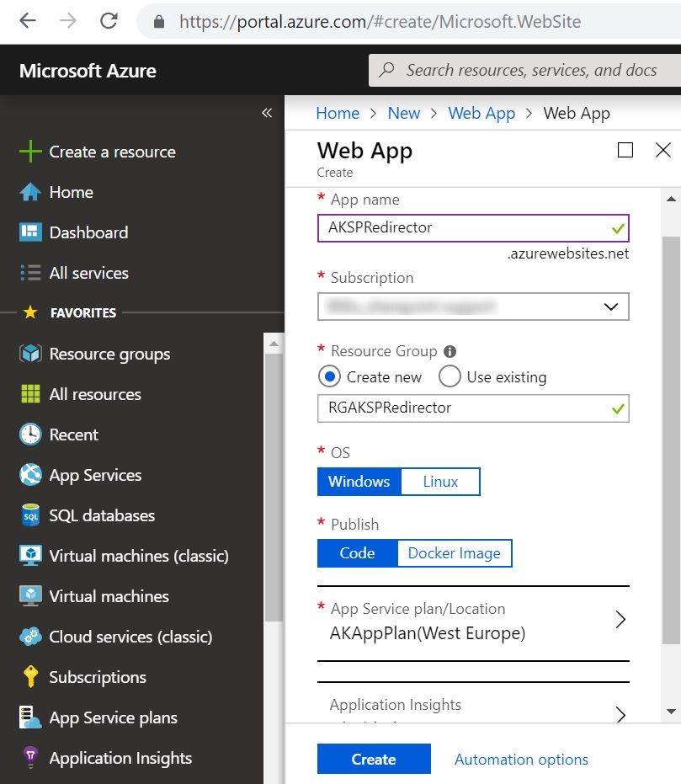Open the SQL databases icon

(30, 515)
